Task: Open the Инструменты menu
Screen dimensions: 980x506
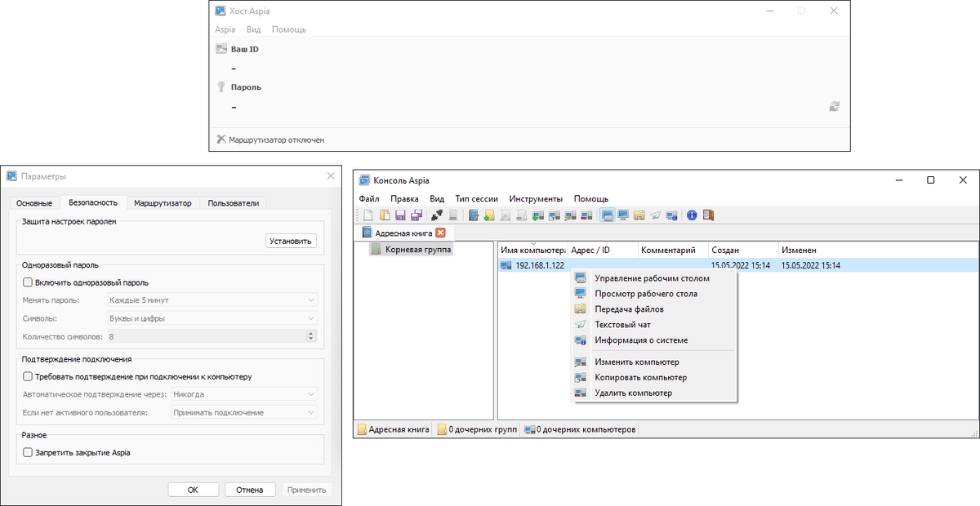Action: [x=536, y=198]
